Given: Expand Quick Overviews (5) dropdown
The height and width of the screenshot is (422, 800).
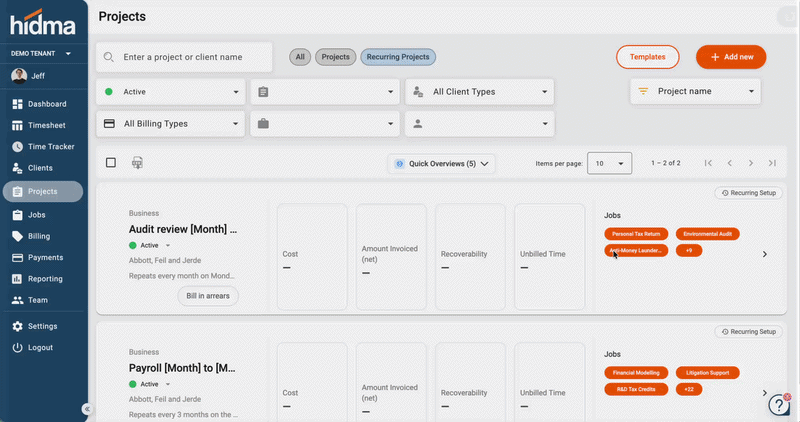Looking at the screenshot, I should tap(441, 164).
